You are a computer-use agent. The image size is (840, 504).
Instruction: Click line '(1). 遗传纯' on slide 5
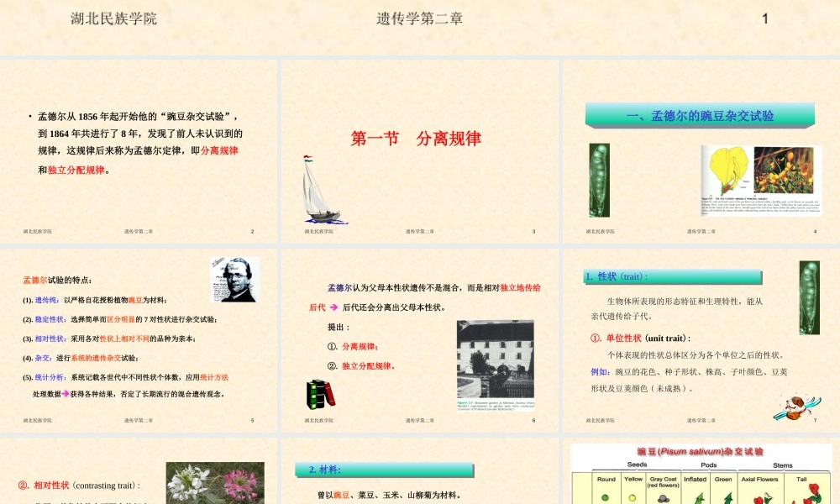pyautogui.click(x=94, y=300)
